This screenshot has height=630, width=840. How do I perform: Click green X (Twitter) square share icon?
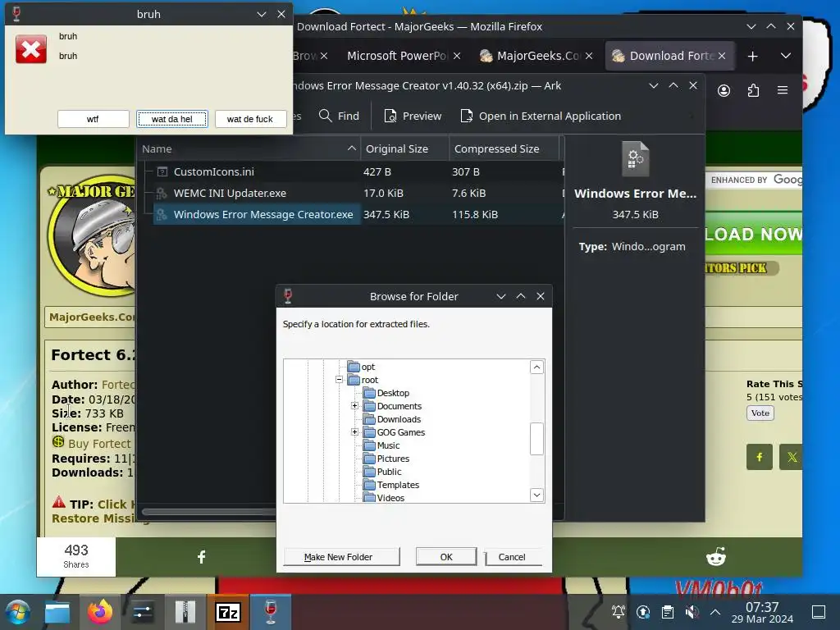(791, 457)
